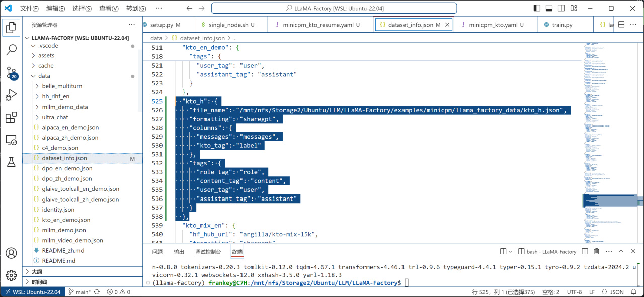Open the Explorer view in activity bar
Screen dimensions: 644x297
click(11, 27)
